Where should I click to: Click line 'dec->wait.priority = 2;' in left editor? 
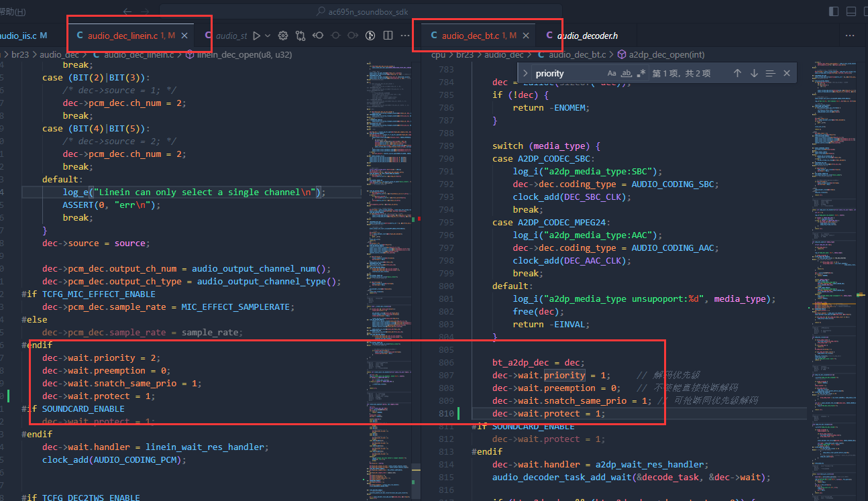[x=101, y=357]
